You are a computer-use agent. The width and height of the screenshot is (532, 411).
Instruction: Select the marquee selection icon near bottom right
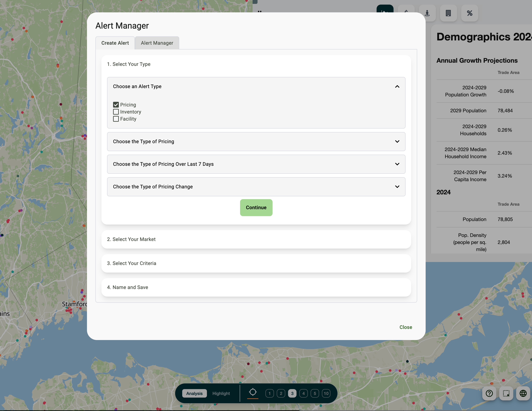506,393
